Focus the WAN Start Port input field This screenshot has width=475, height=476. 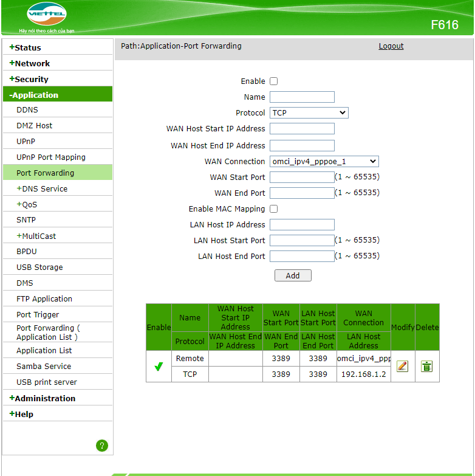[x=302, y=177]
